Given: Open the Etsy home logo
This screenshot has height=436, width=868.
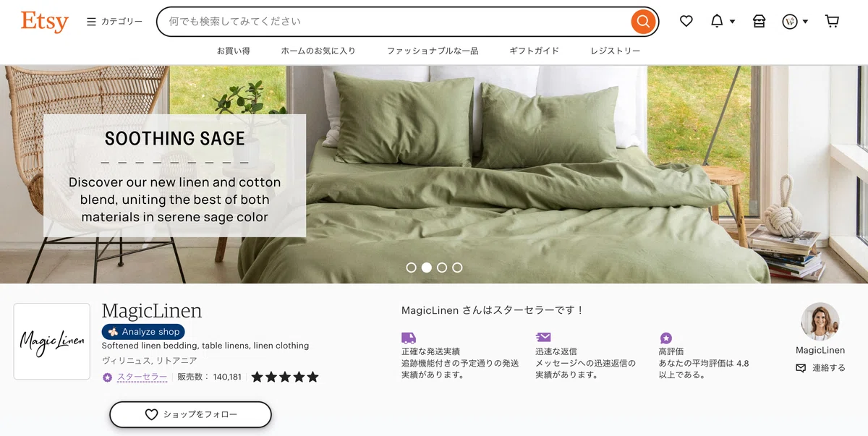Looking at the screenshot, I should pos(44,22).
